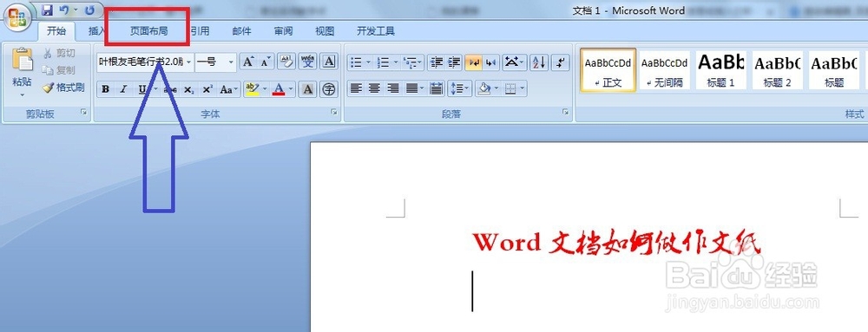The width and height of the screenshot is (868, 332).
Task: Toggle align text right
Action: [x=392, y=88]
